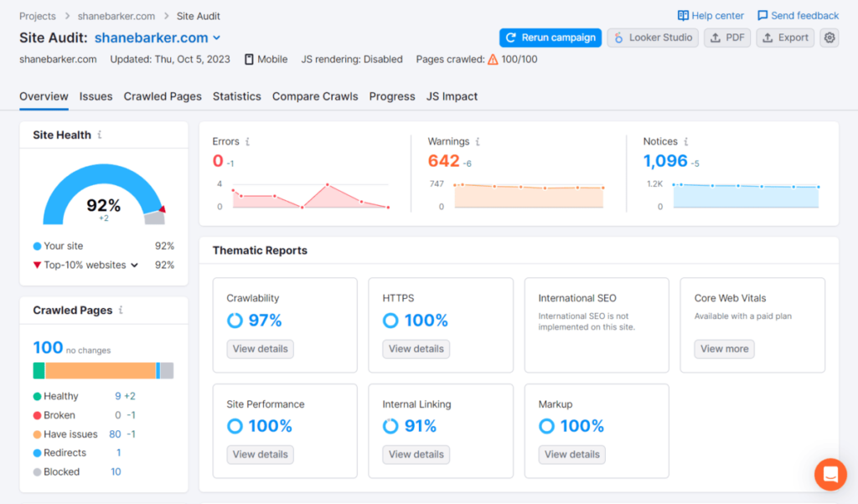Click the Notices count 1,096
The height and width of the screenshot is (504, 858).
665,161
